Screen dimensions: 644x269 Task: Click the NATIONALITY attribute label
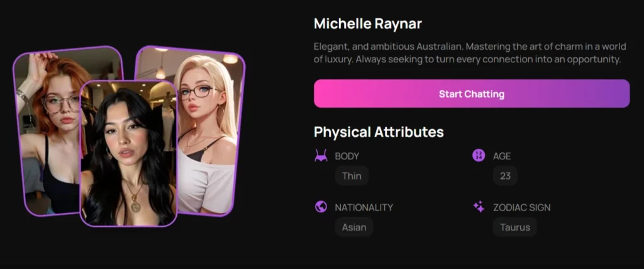[364, 207]
